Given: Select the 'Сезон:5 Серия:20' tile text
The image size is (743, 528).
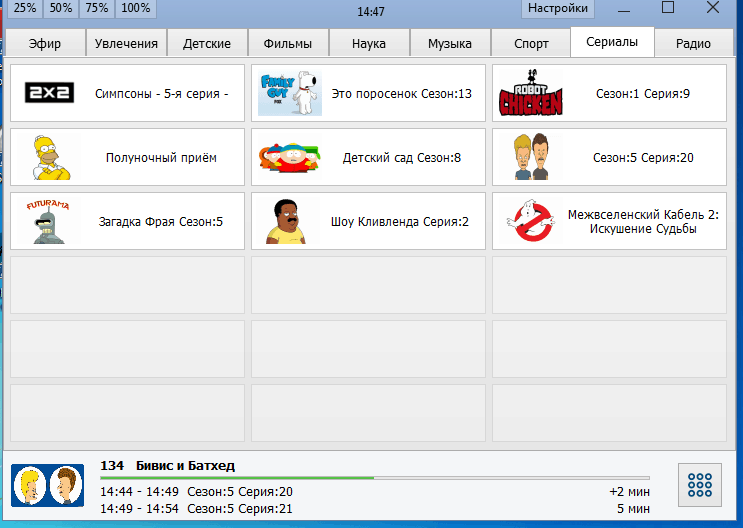Looking at the screenshot, I should click(x=643, y=158).
